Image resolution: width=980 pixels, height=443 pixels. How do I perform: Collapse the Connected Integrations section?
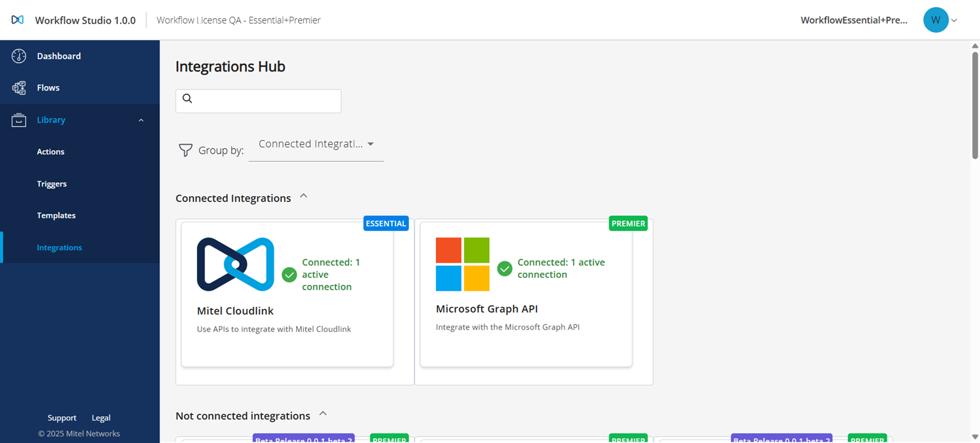click(x=304, y=196)
